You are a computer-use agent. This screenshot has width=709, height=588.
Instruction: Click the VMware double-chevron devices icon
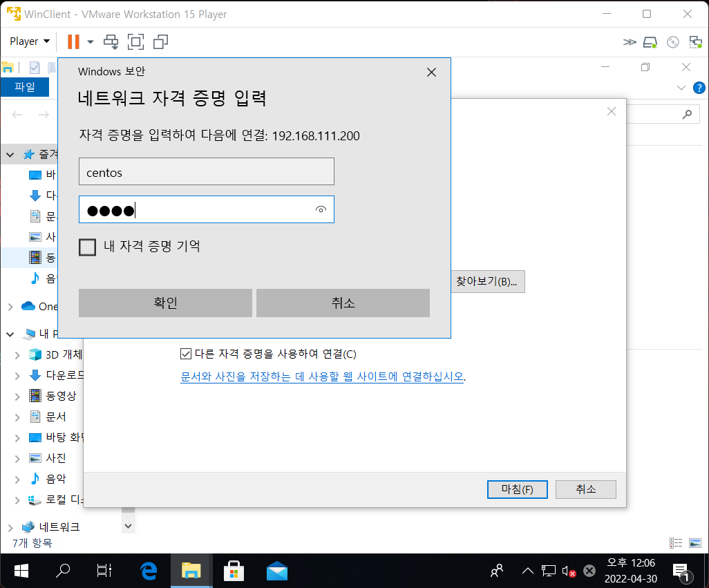tap(630, 42)
